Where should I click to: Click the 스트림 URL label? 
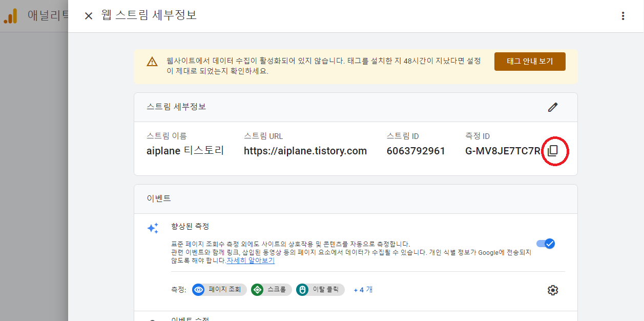pos(263,136)
